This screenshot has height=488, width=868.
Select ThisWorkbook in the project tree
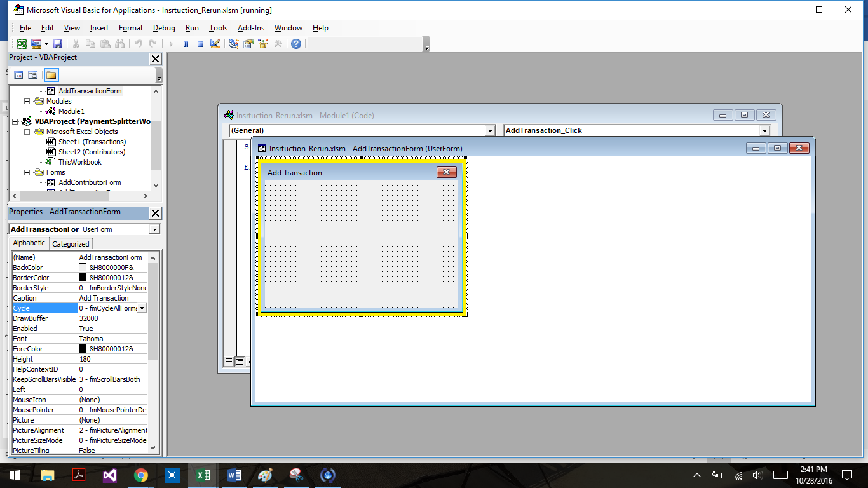[80, 162]
